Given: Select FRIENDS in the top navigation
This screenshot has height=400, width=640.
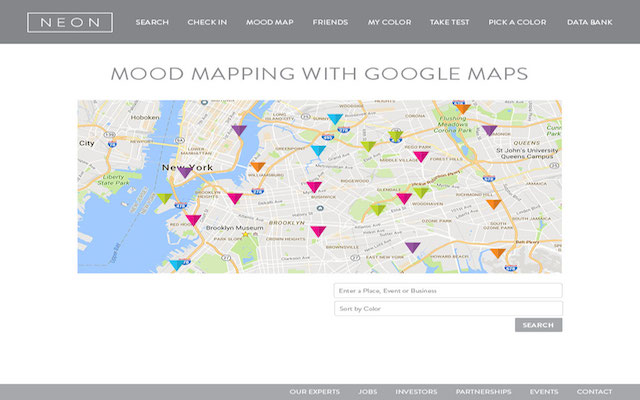Looking at the screenshot, I should [330, 22].
